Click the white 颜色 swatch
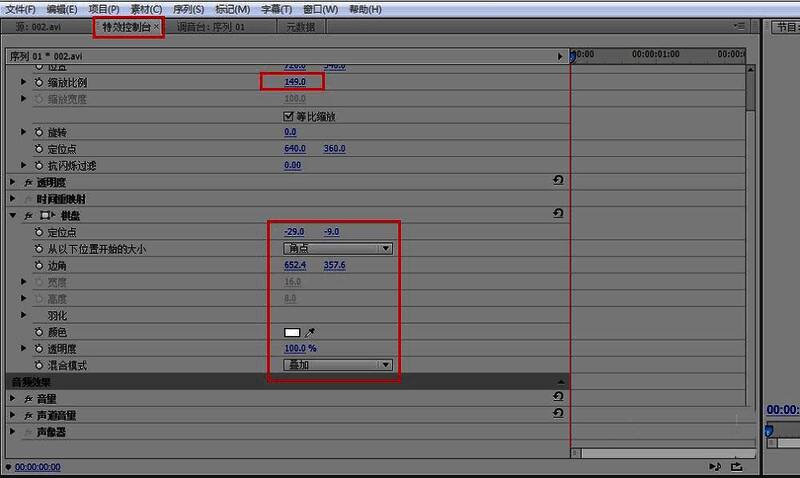 (x=293, y=332)
